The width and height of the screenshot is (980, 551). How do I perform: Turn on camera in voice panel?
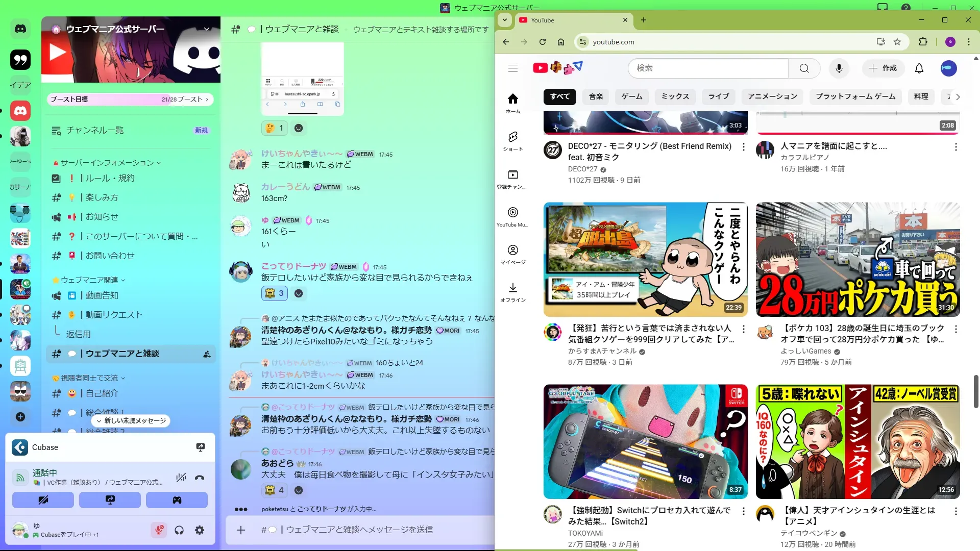point(43,500)
